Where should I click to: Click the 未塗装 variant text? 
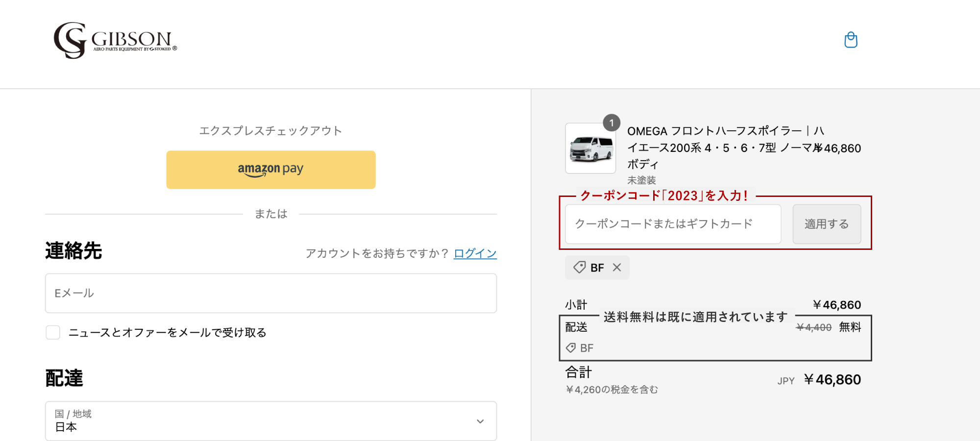[641, 180]
